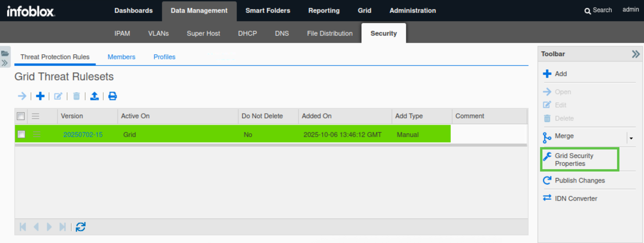This screenshot has width=644, height=243.
Task: Click Add in the Toolbar panel
Action: [x=560, y=74]
